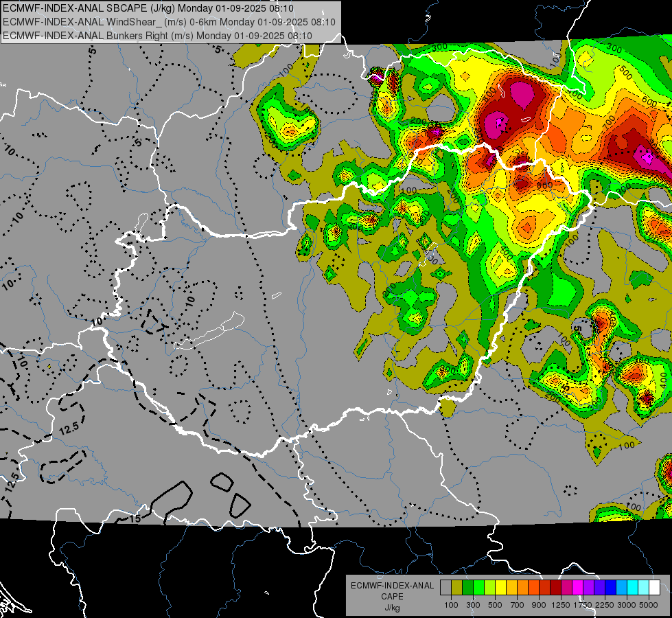Click the legend tick label 1750

pyautogui.click(x=583, y=605)
